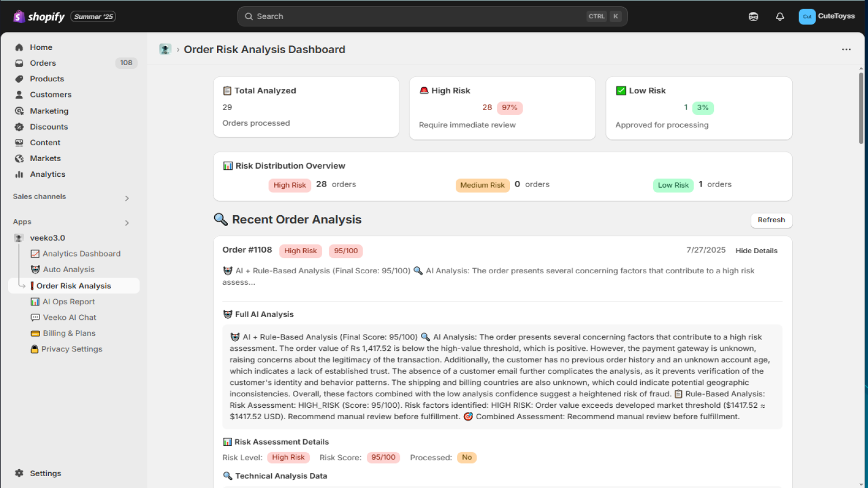This screenshot has width=868, height=488.
Task: Collapse details for Order #1108
Action: [756, 251]
